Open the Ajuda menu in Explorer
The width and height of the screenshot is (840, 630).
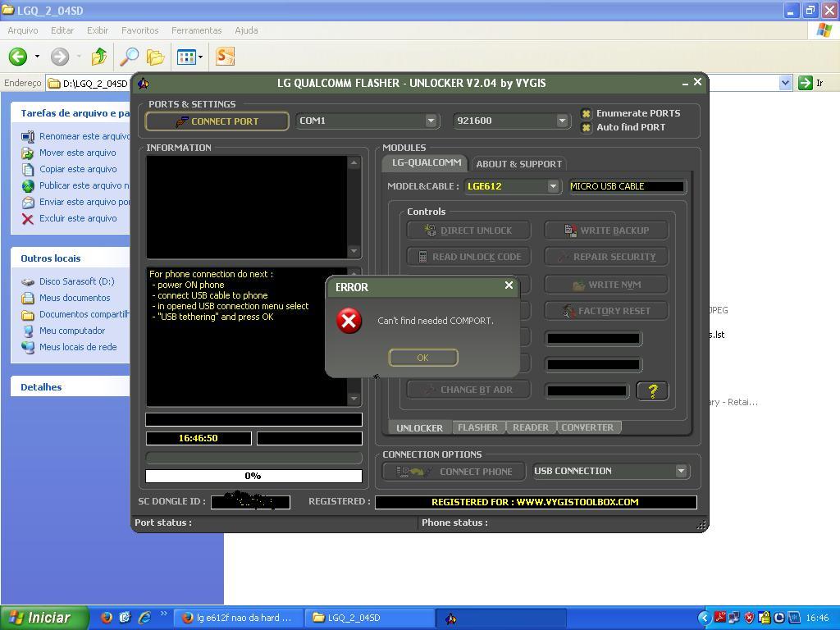click(x=246, y=30)
